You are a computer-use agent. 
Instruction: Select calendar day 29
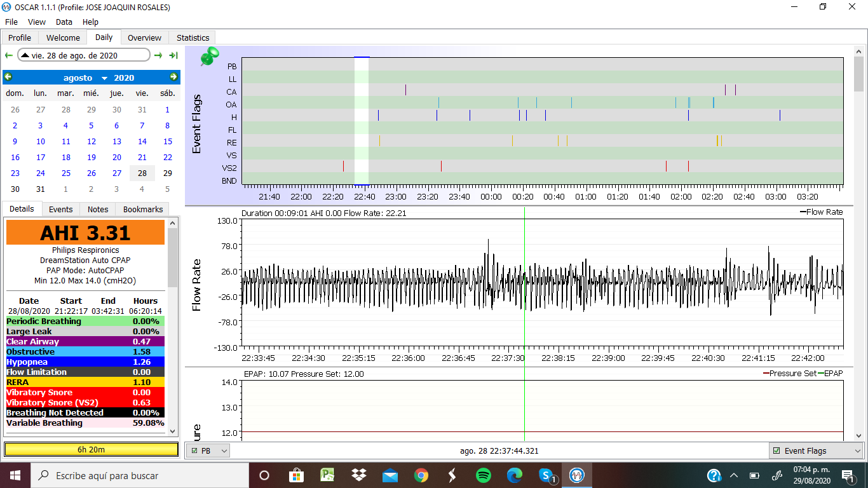click(168, 173)
